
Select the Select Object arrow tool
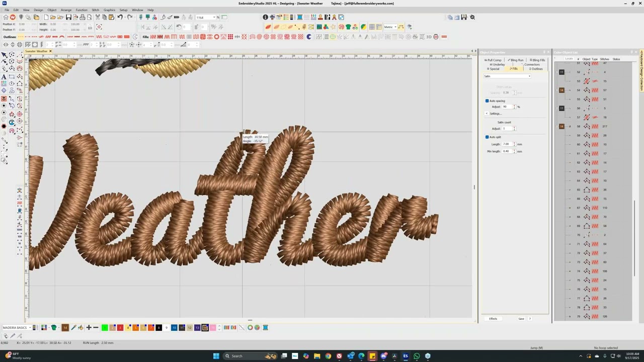pos(4,55)
